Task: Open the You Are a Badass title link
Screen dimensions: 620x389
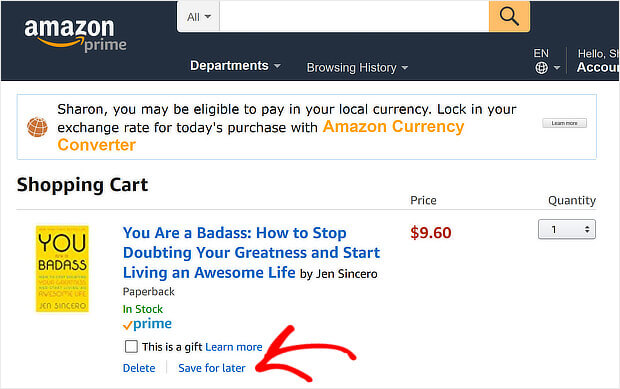Action: (251, 253)
